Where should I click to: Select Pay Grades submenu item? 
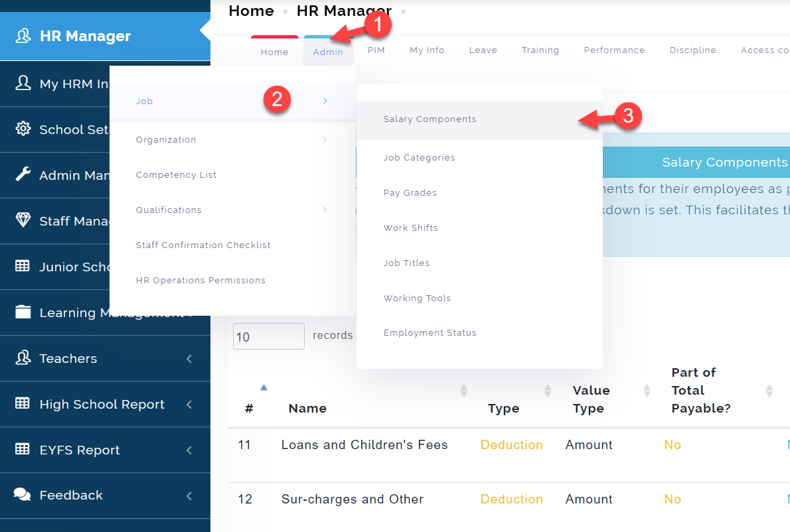tap(479, 193)
